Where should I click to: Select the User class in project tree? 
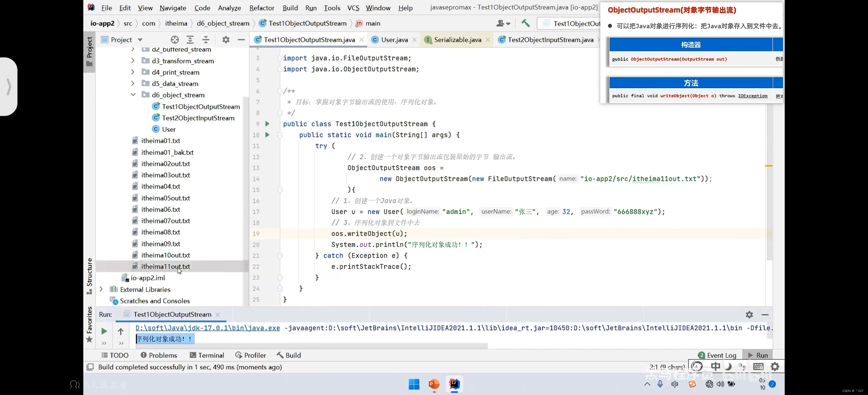point(169,129)
